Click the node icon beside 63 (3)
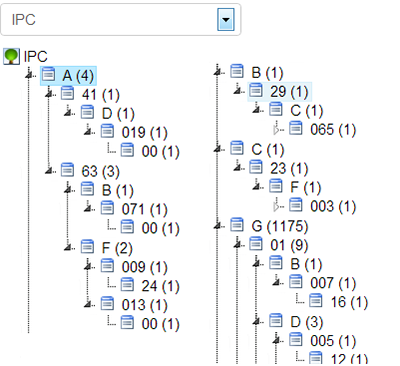Viewport: 400px width, 366px height. click(68, 170)
